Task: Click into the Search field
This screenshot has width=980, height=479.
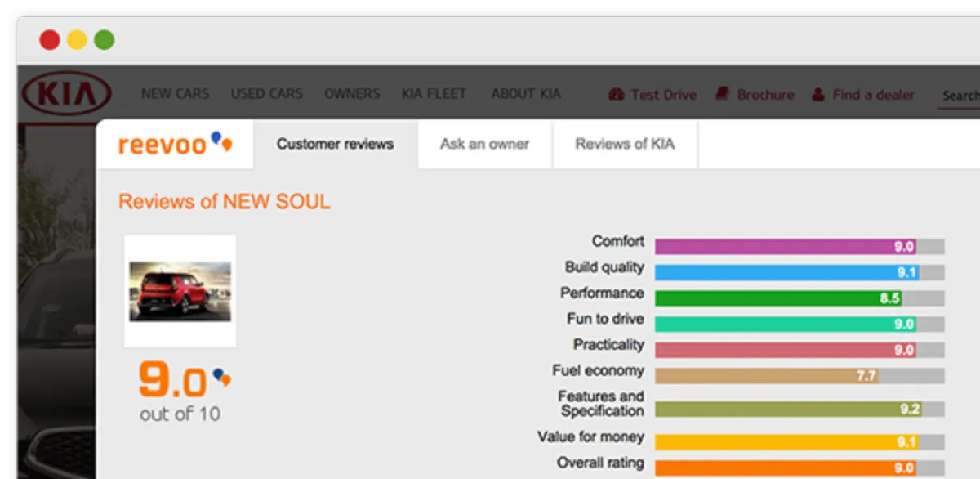Action: (x=960, y=96)
